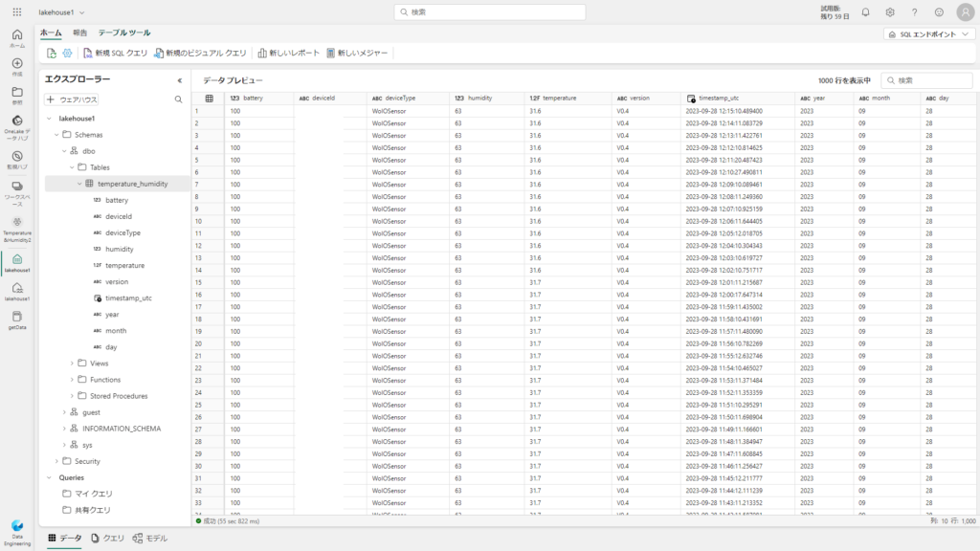980x551 pixels.
Task: Open the feedback smiley icon
Action: tap(939, 12)
